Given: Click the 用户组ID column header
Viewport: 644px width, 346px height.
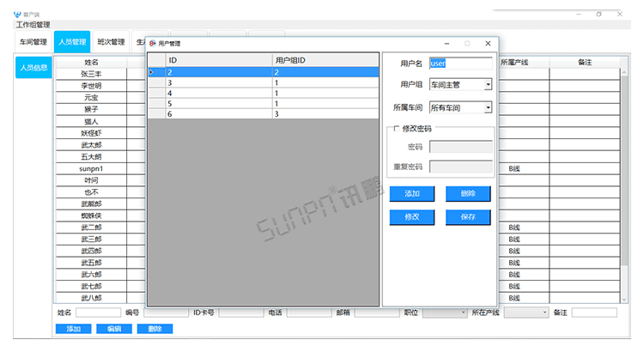Looking at the screenshot, I should pyautogui.click(x=324, y=60).
